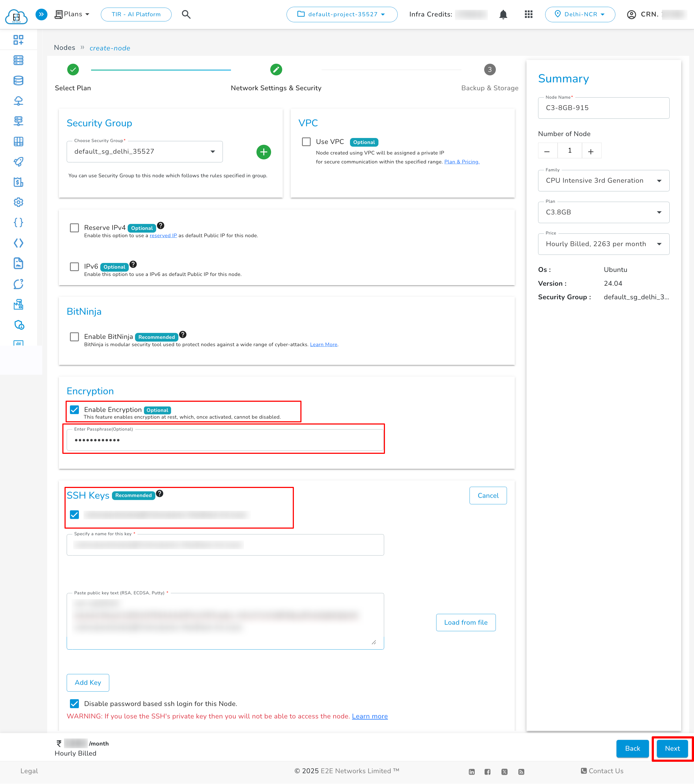The image size is (694, 784).
Task: Open settings gear in the sidebar
Action: pos(18,202)
